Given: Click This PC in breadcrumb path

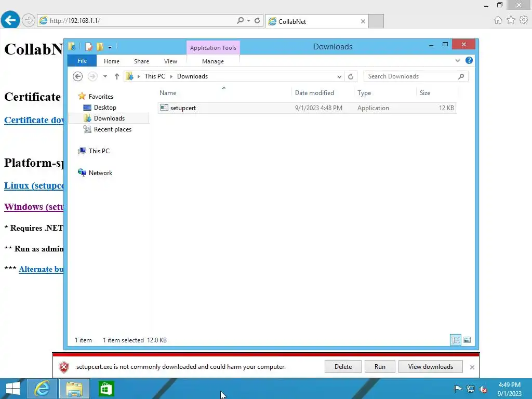Looking at the screenshot, I should tap(155, 76).
